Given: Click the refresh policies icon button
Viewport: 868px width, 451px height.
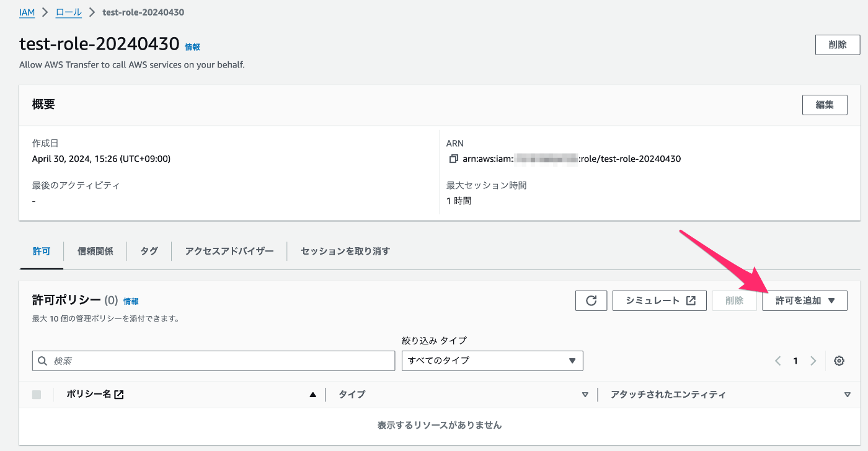Looking at the screenshot, I should click(x=591, y=300).
